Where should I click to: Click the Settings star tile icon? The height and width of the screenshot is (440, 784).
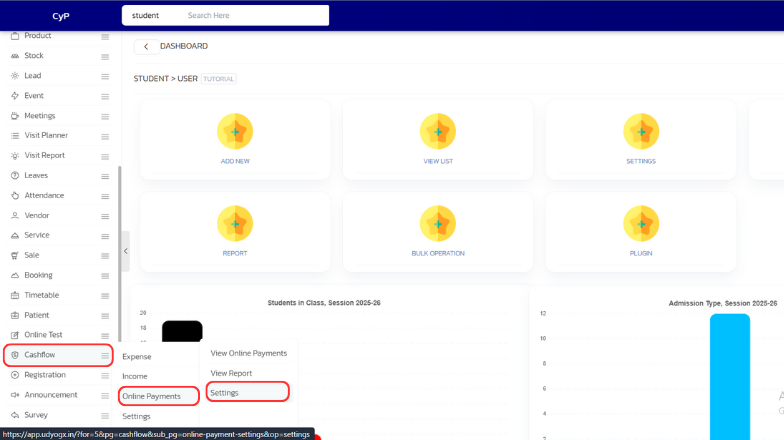pyautogui.click(x=641, y=131)
